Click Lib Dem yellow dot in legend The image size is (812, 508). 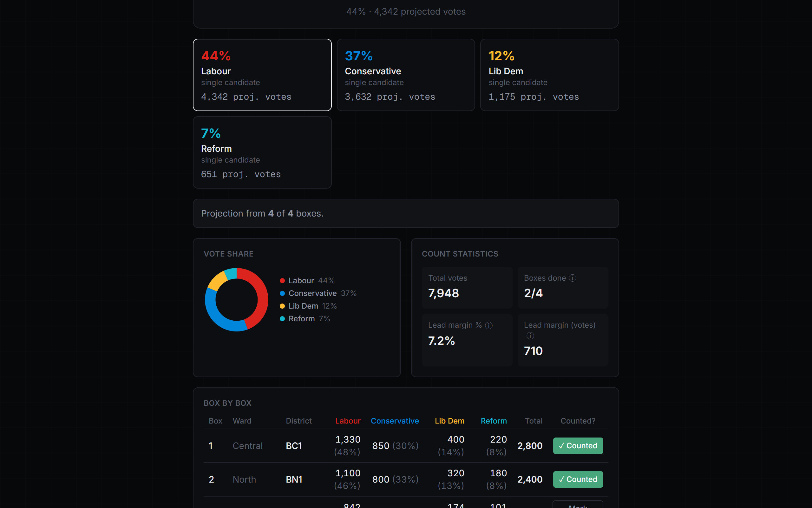282,306
